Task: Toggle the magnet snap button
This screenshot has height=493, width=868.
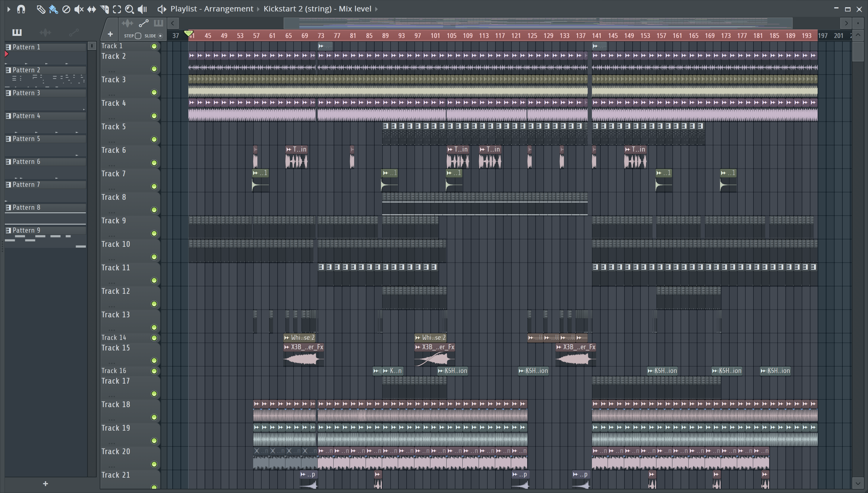Action: click(x=21, y=9)
